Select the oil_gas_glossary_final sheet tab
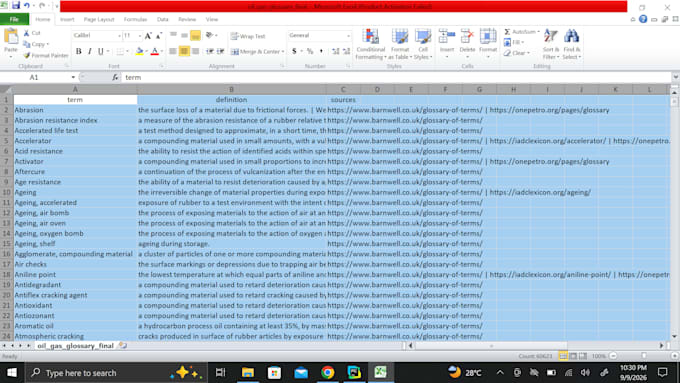 coord(75,346)
